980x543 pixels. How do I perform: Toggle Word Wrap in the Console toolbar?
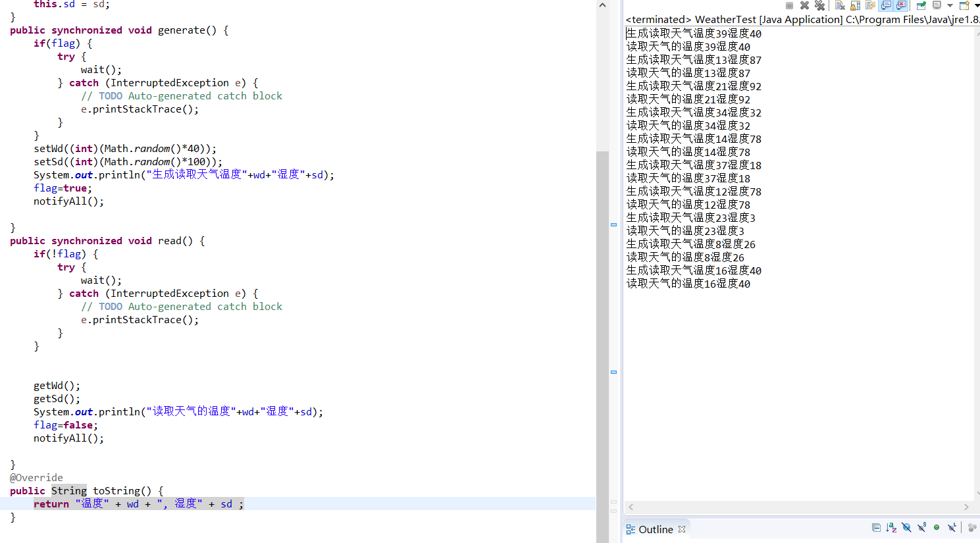870,5
